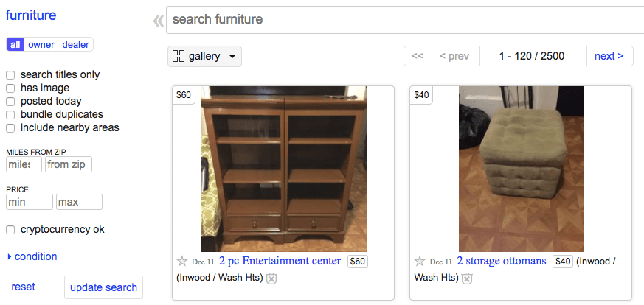Click the gallery grid view icon
644x305 pixels.
179,56
